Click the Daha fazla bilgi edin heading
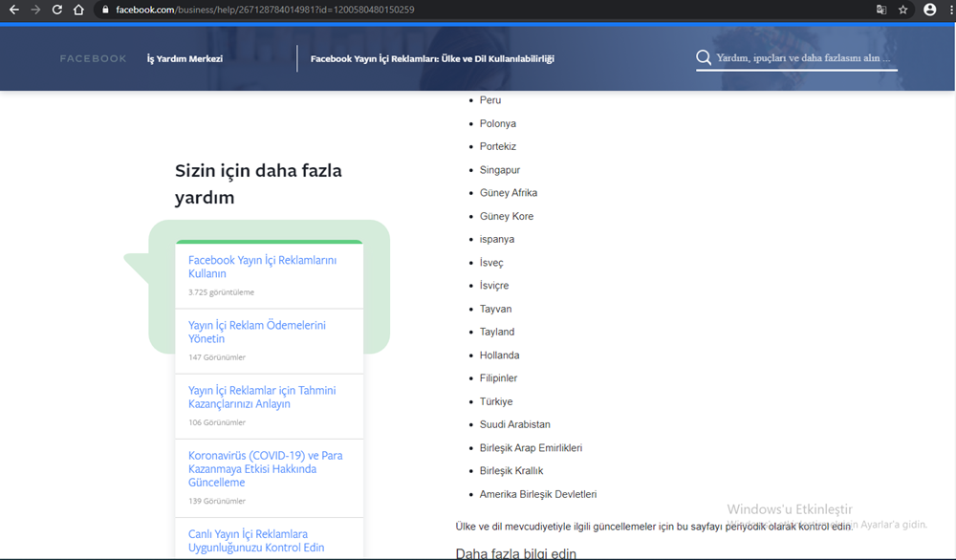 pyautogui.click(x=516, y=553)
